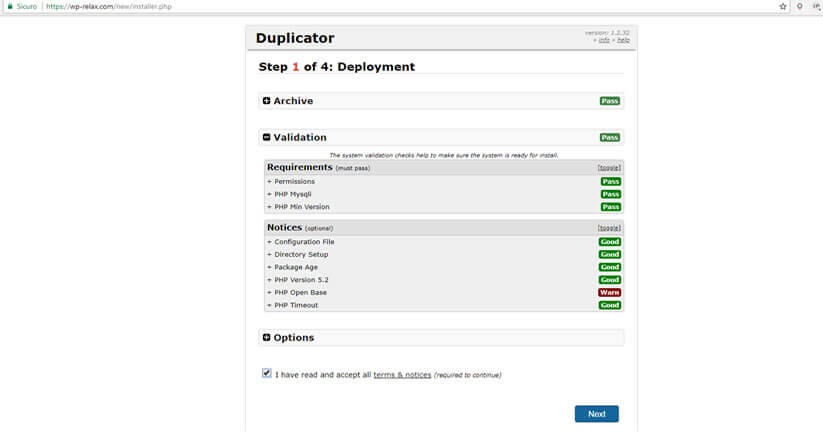This screenshot has width=823, height=432.
Task: Click the PHP Mysqli Pass badge
Action: [610, 194]
